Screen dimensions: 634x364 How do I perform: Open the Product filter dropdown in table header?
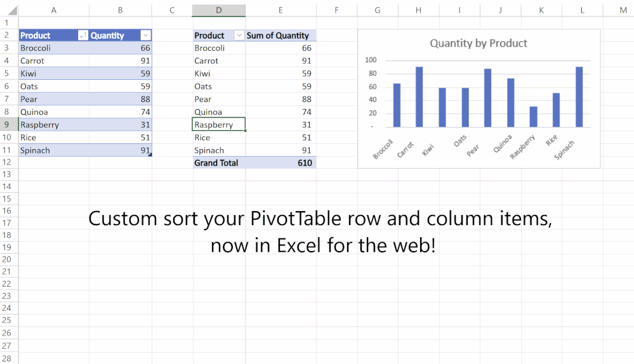pos(82,36)
